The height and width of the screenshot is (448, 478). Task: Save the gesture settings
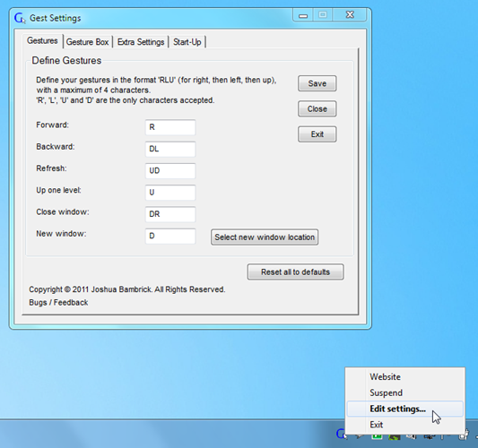(317, 83)
